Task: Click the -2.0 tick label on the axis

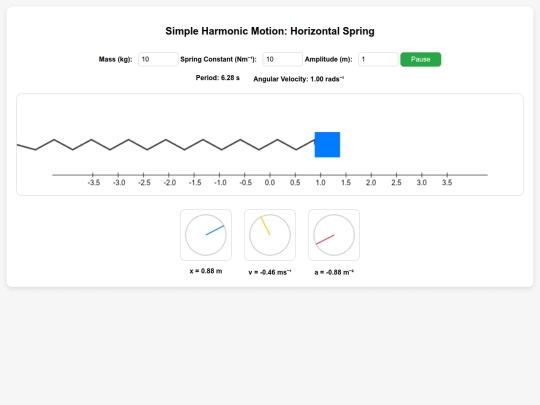Action: [169, 183]
